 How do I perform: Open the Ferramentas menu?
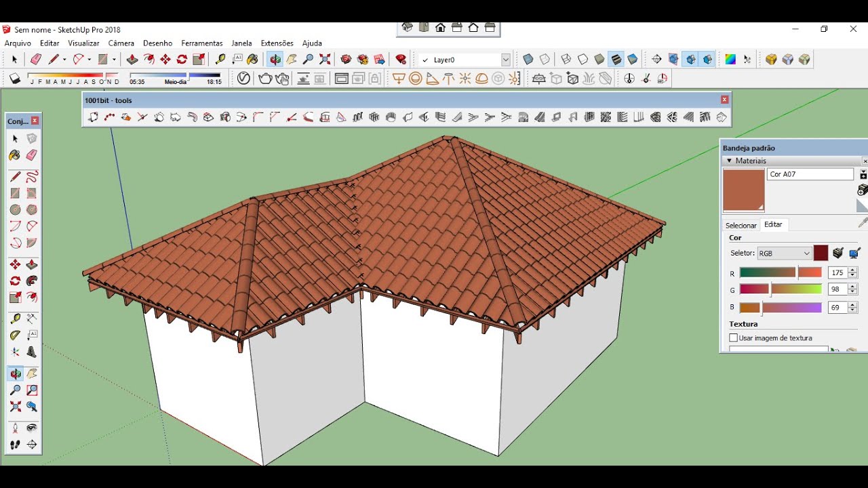[202, 43]
